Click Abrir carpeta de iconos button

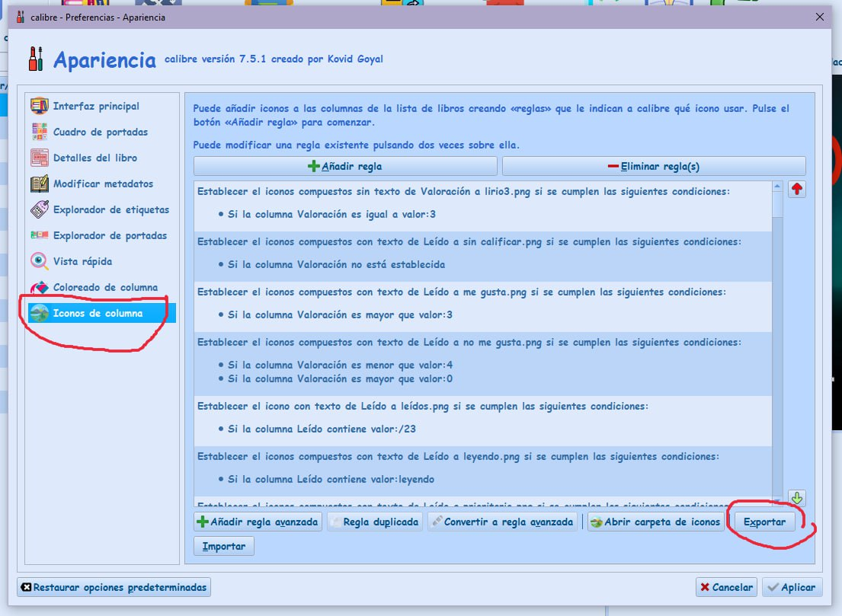655,522
